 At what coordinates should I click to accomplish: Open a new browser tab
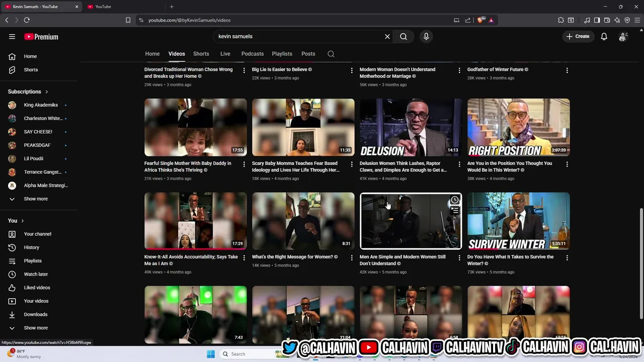coord(172,7)
